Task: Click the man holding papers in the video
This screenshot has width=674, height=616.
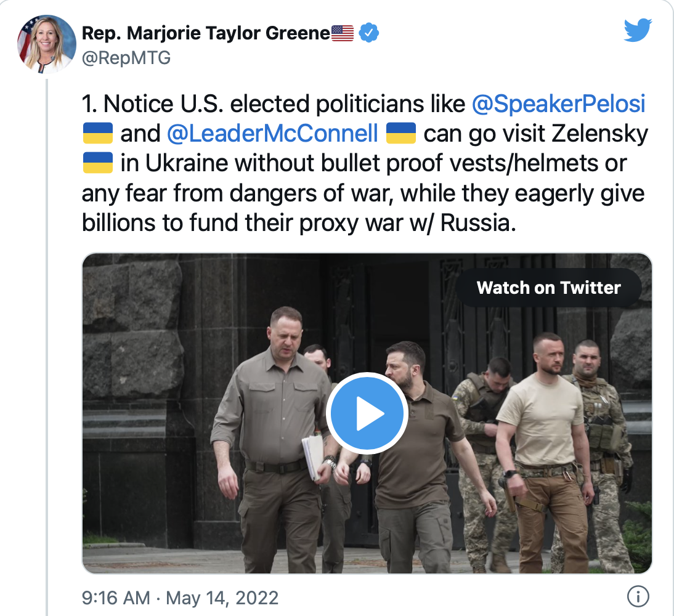Action: click(275, 439)
